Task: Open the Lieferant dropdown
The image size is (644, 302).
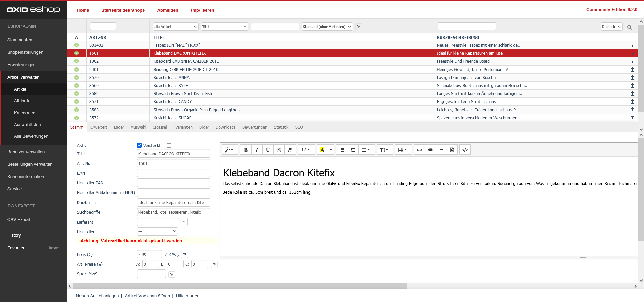Action: [x=162, y=222]
